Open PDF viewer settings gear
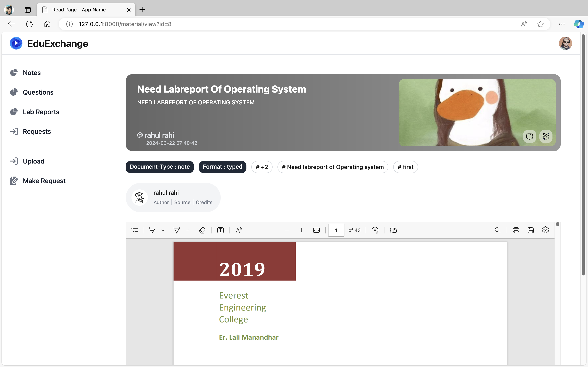The width and height of the screenshot is (588, 367). [x=545, y=230]
